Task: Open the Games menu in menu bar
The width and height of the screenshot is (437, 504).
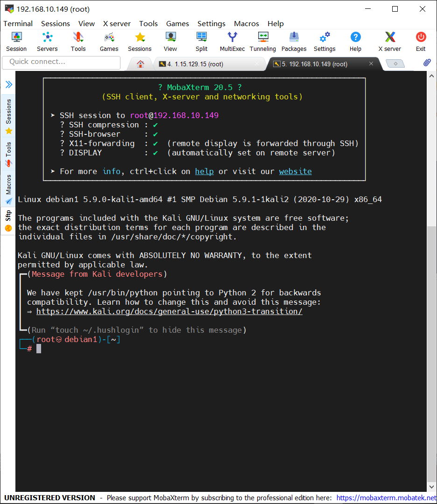Action: pos(177,23)
